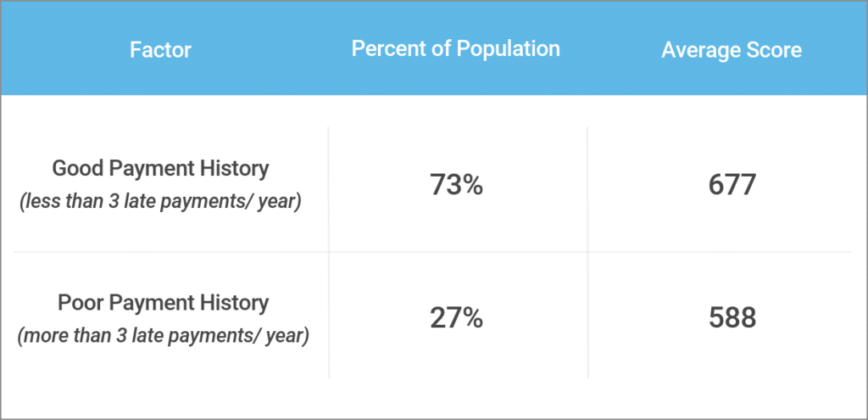Viewport: 868px width, 420px height.
Task: Click the Factor column header
Action: [160, 50]
